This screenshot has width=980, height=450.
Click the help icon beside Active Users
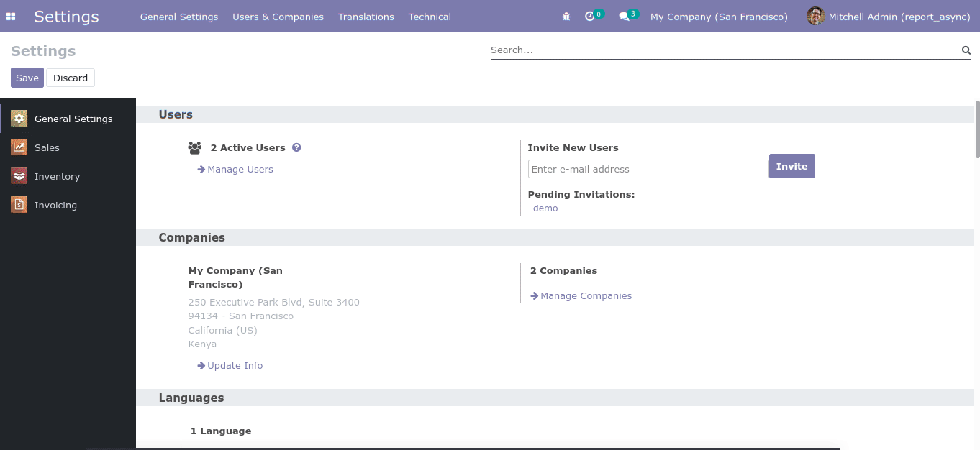(x=296, y=147)
